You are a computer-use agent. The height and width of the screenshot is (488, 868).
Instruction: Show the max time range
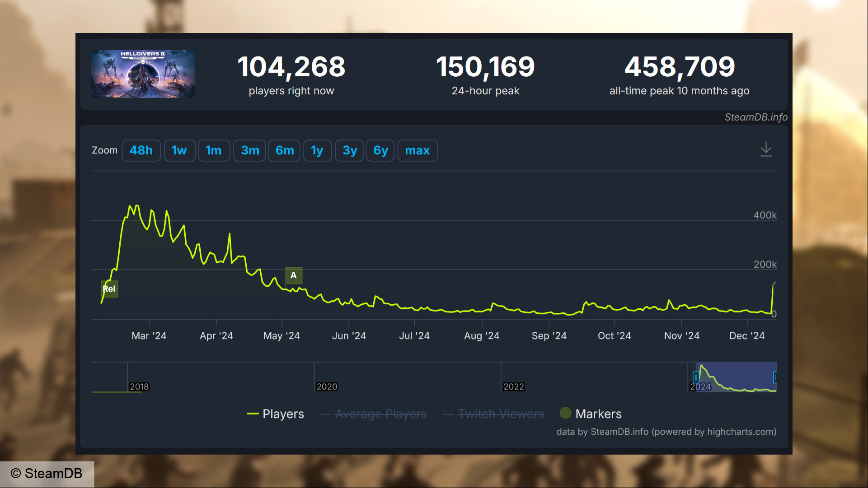418,150
